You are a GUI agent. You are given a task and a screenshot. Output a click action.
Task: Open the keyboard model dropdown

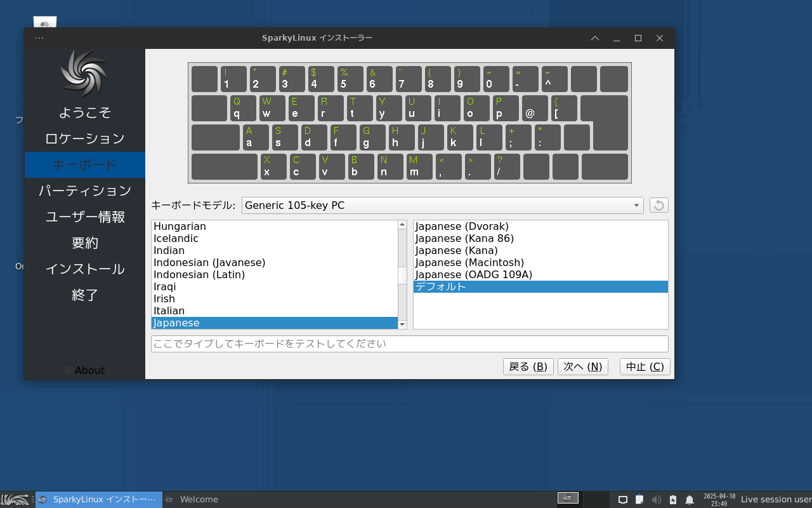click(443, 205)
